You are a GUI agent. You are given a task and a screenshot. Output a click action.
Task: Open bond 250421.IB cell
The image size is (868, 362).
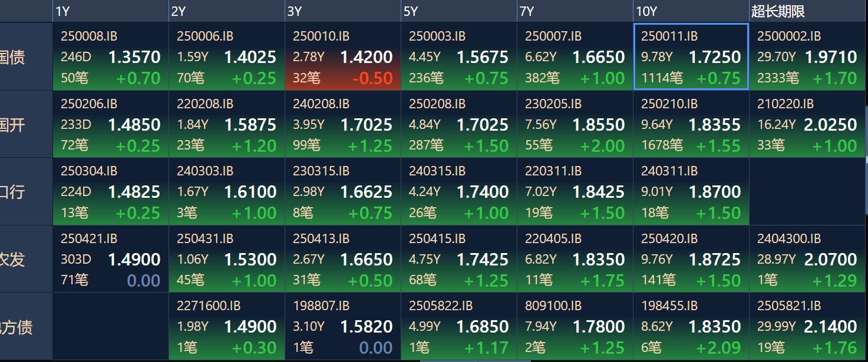111,259
